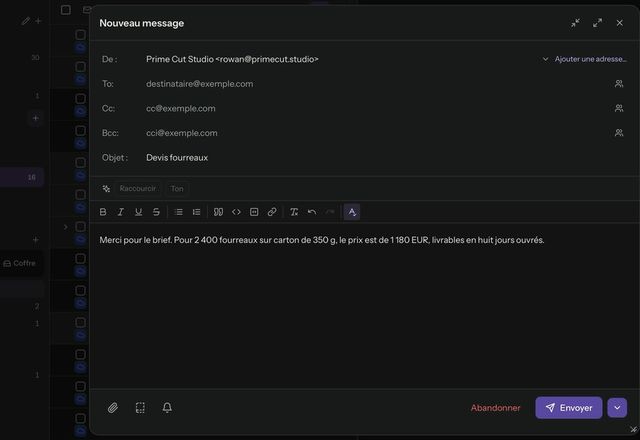Click the To recipient input field

(376, 84)
